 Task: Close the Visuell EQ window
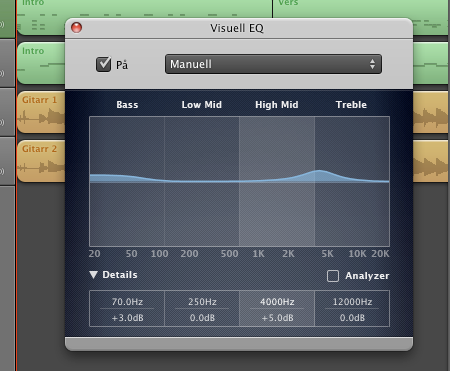click(77, 28)
